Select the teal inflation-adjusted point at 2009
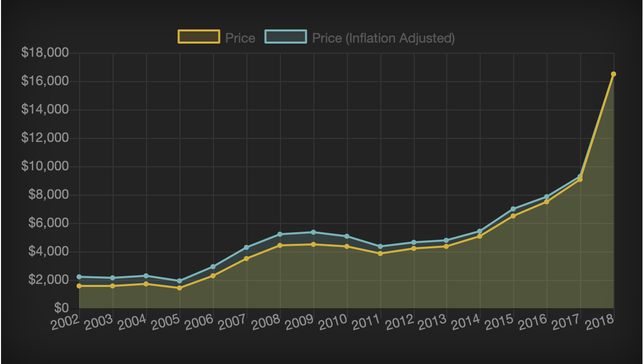This screenshot has width=644, height=364. (313, 232)
